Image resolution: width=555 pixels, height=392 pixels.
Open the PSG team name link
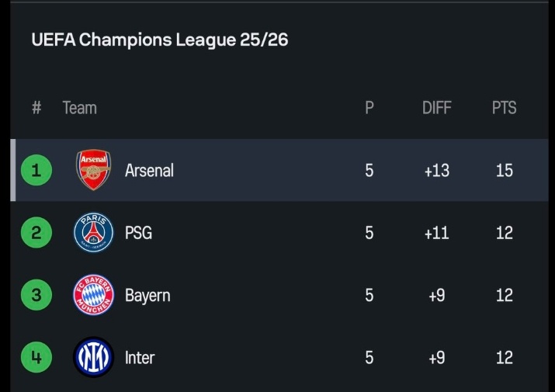[x=138, y=233]
